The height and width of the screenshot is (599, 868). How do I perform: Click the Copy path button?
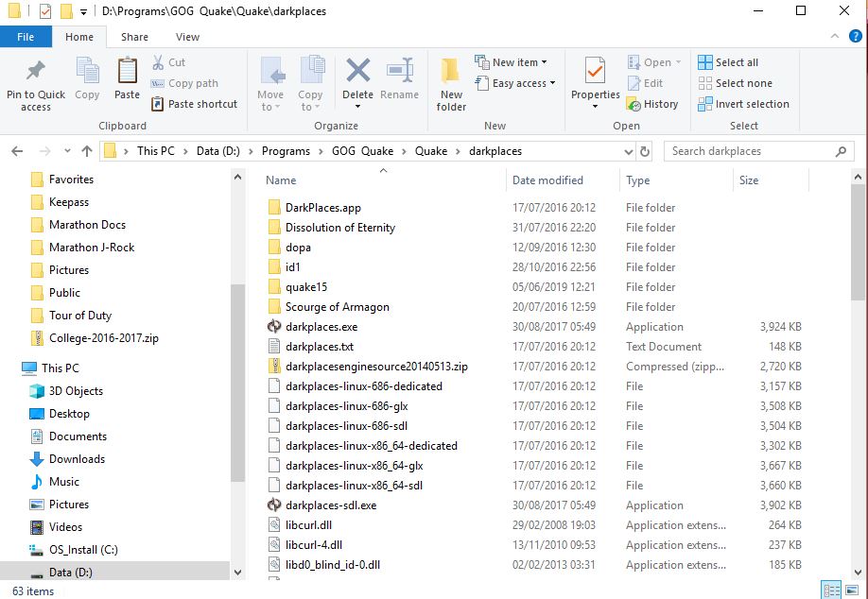(x=185, y=83)
